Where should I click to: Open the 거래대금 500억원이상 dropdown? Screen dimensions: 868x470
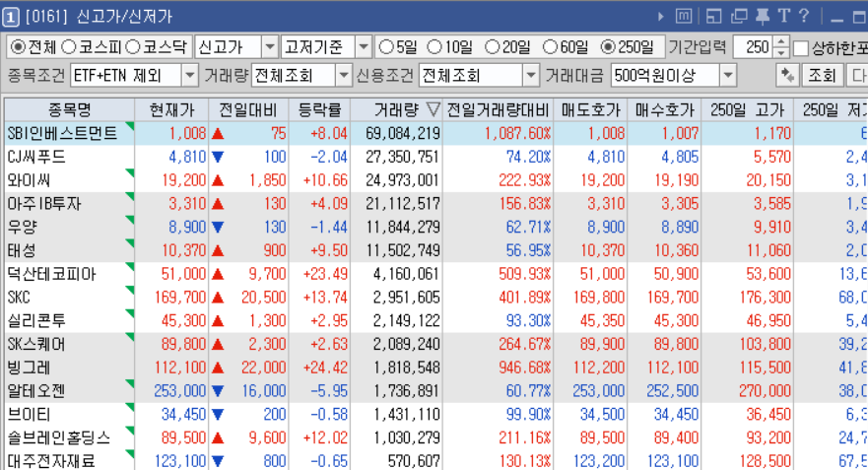tap(728, 75)
